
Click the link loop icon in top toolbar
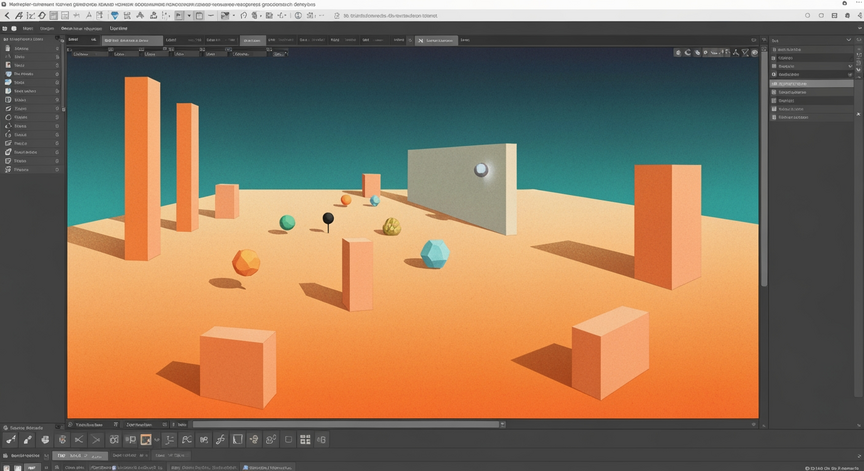pos(244,15)
